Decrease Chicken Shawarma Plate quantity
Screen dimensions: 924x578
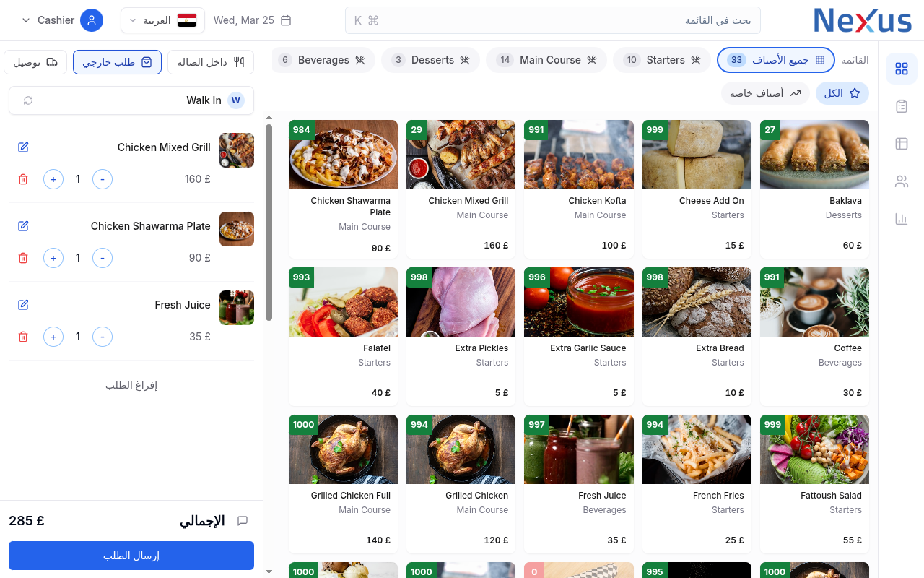pos(103,258)
